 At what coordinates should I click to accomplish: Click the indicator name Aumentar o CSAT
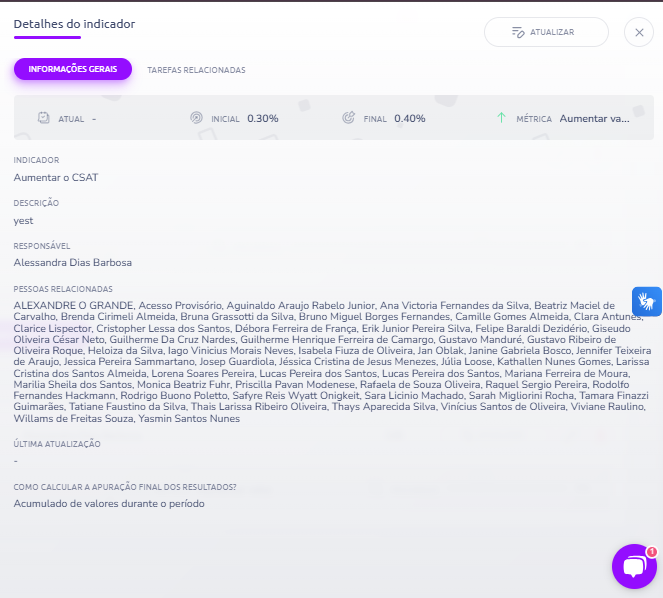pos(56,177)
